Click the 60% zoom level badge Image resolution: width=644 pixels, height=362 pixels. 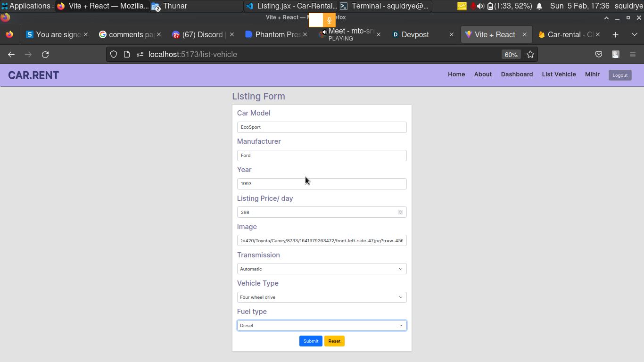pyautogui.click(x=511, y=55)
